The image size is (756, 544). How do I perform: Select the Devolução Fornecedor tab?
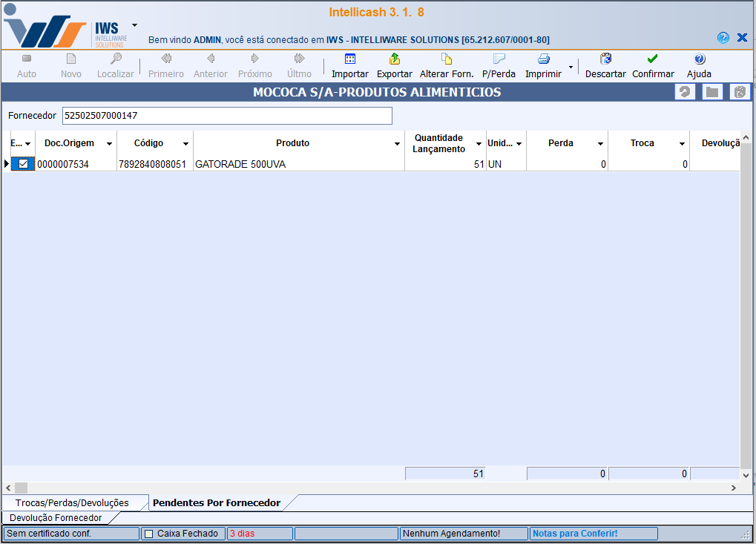[56, 517]
